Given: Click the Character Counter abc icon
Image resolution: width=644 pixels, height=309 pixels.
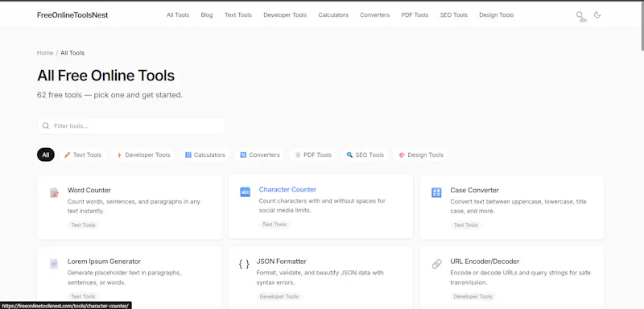Looking at the screenshot, I should 245,192.
